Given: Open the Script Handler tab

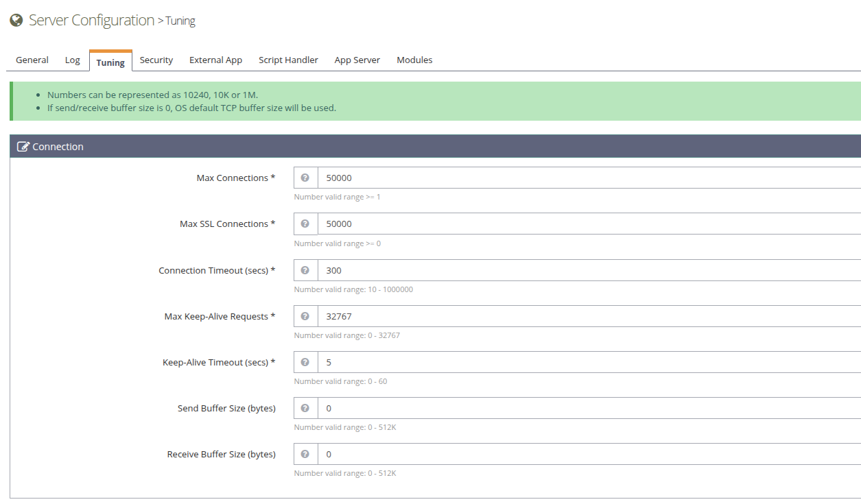Looking at the screenshot, I should click(x=288, y=60).
